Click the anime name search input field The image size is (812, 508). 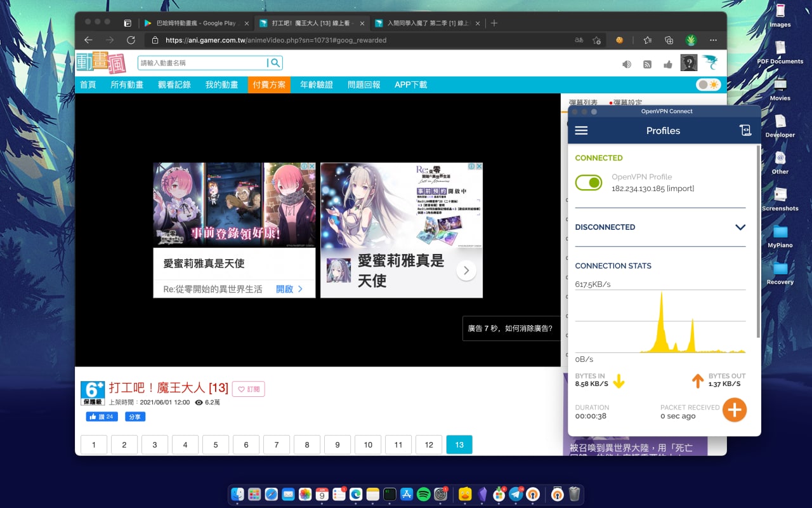click(x=203, y=63)
